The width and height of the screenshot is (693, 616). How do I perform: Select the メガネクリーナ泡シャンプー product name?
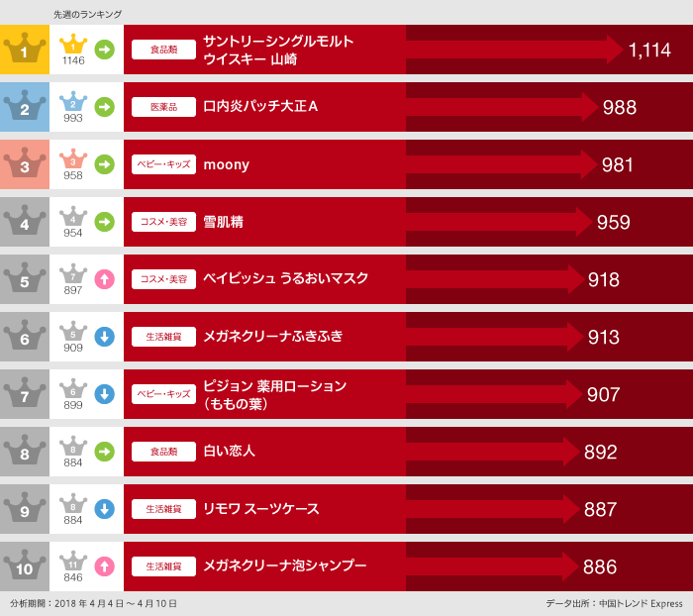click(x=284, y=566)
